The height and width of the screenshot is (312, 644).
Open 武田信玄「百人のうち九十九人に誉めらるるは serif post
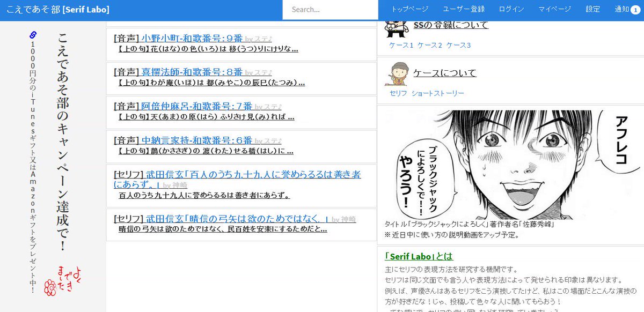click(x=237, y=180)
